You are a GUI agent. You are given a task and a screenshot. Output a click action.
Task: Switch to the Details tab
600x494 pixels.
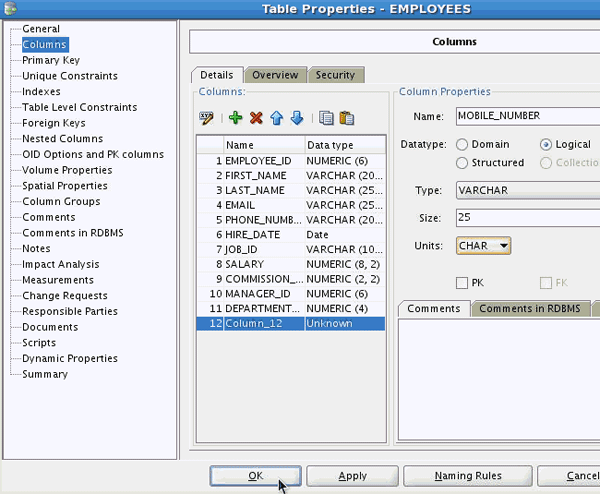click(x=217, y=75)
